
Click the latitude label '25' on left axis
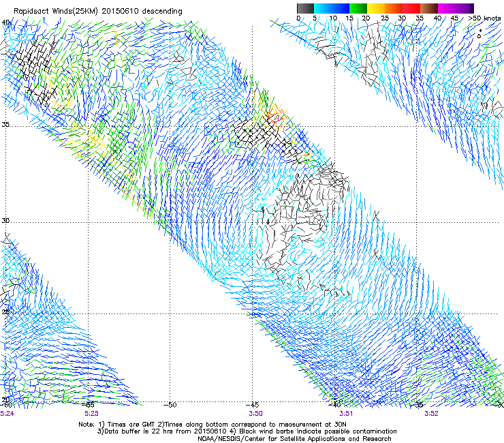click(x=5, y=311)
